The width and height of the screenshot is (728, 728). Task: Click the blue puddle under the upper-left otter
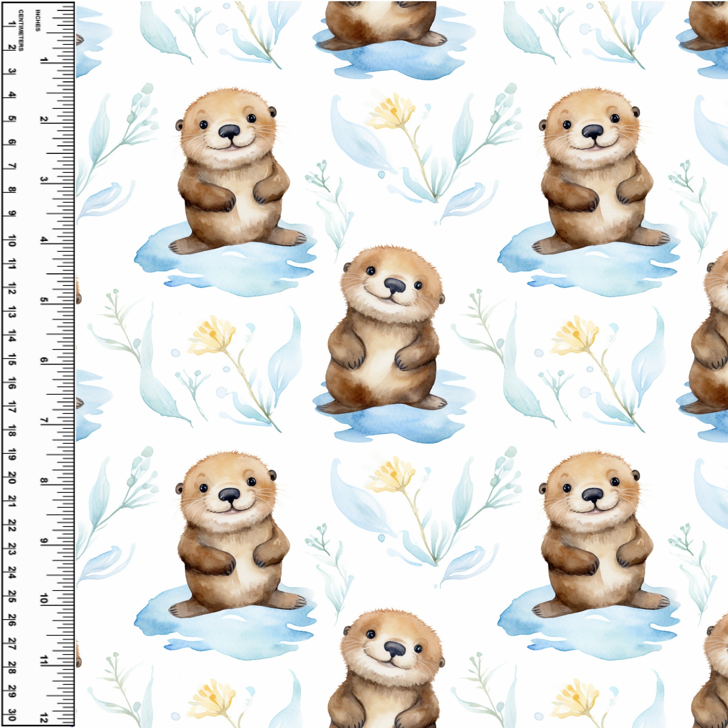point(226,266)
